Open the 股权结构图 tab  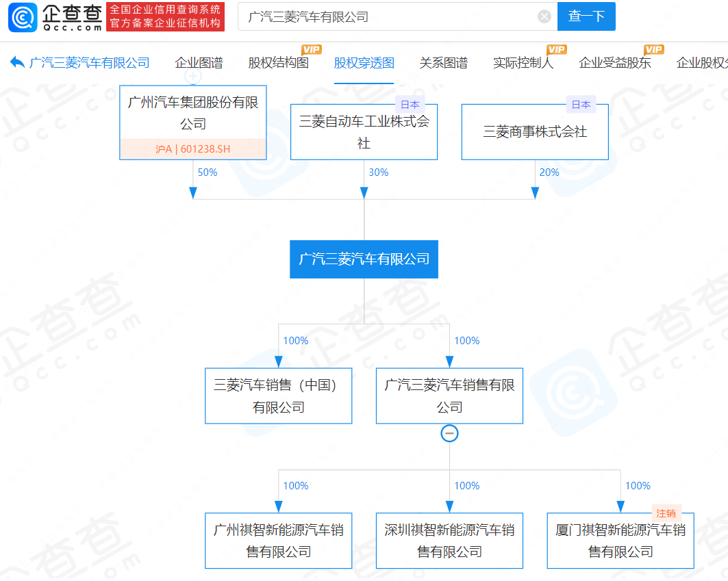(279, 63)
